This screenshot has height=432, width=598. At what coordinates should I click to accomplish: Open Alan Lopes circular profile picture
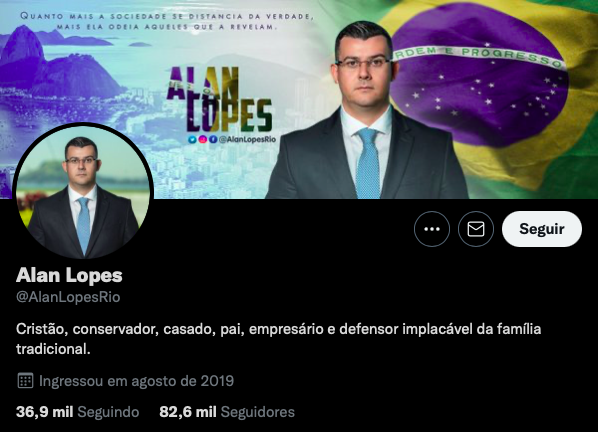click(83, 192)
